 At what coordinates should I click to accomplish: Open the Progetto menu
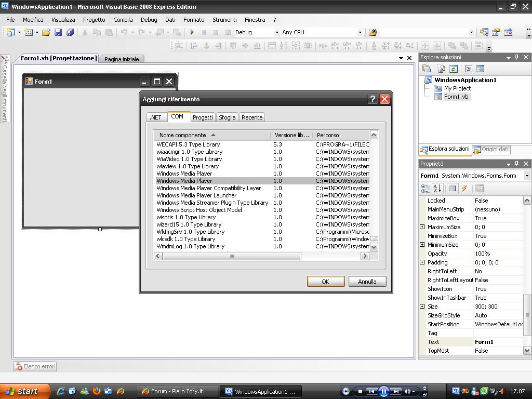(94, 20)
